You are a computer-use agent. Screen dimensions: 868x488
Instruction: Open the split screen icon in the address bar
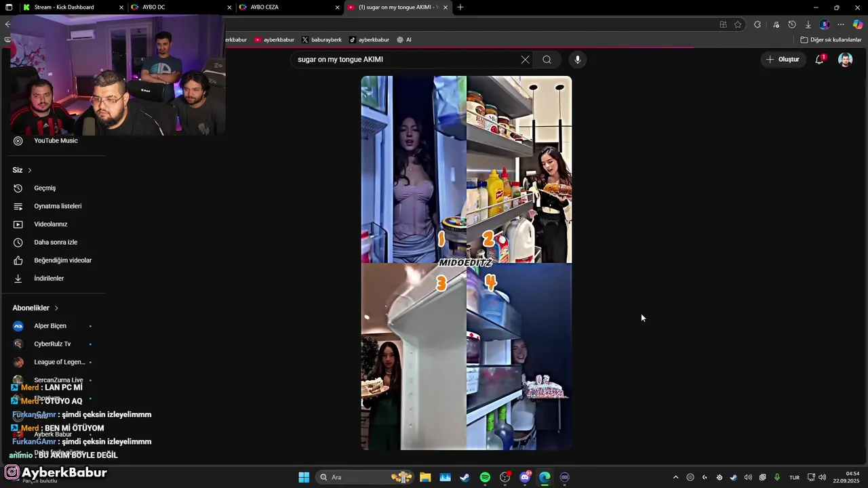click(x=723, y=24)
